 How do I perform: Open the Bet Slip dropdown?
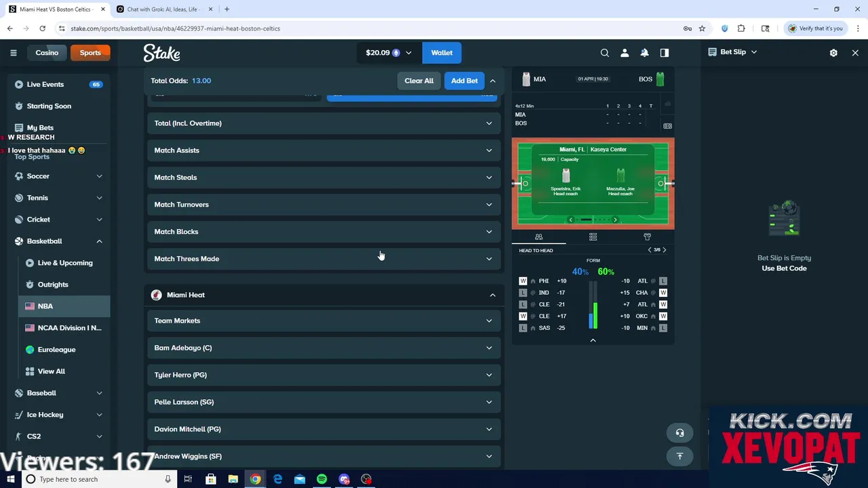tap(732, 52)
